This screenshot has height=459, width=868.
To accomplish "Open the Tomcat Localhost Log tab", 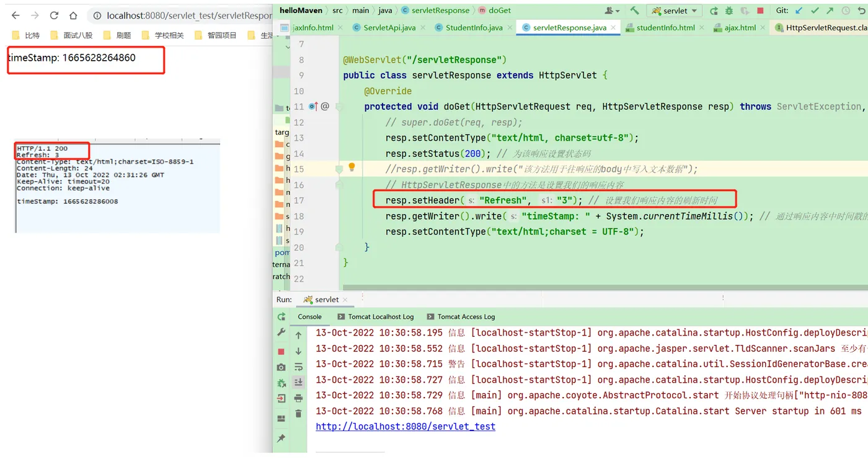I will pyautogui.click(x=376, y=316).
